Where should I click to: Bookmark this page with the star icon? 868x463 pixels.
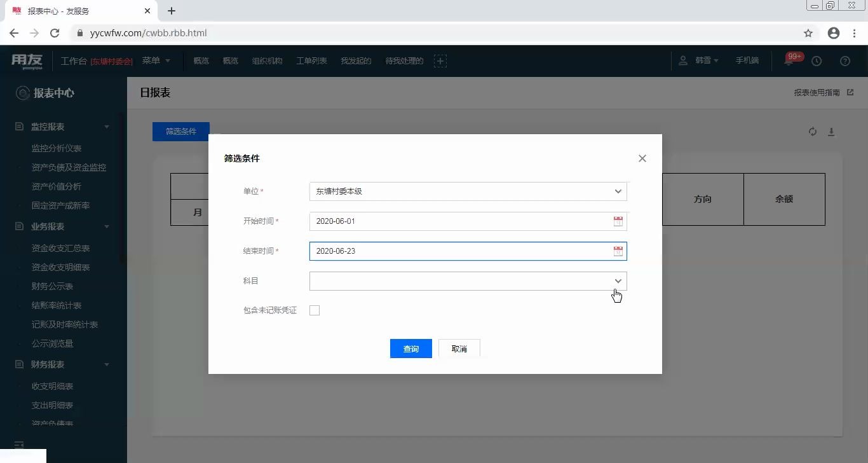point(808,33)
